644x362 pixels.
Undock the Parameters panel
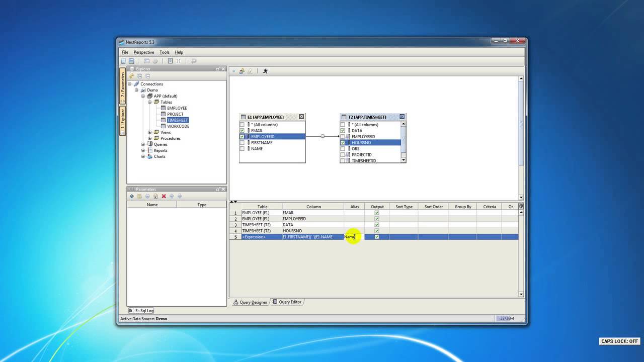pos(218,189)
